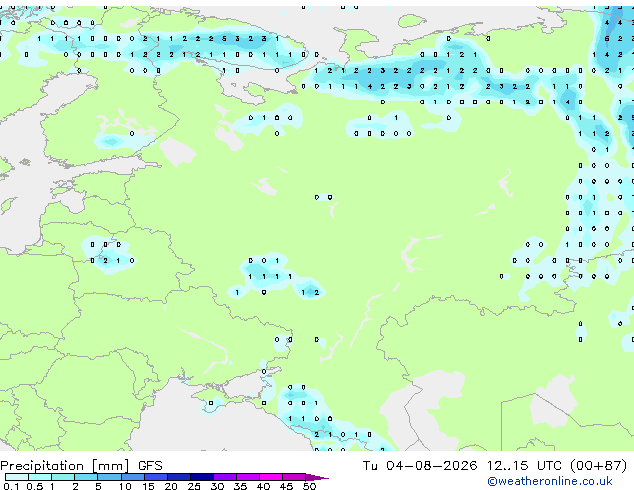The image size is (634, 490).
Task: Select the 35–40 mm violet legend box
Action: click(x=247, y=477)
